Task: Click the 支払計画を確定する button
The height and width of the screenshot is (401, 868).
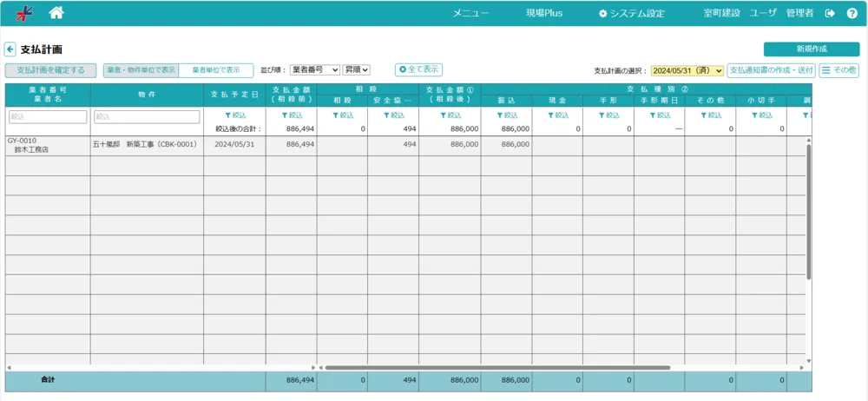Action: click(x=50, y=70)
